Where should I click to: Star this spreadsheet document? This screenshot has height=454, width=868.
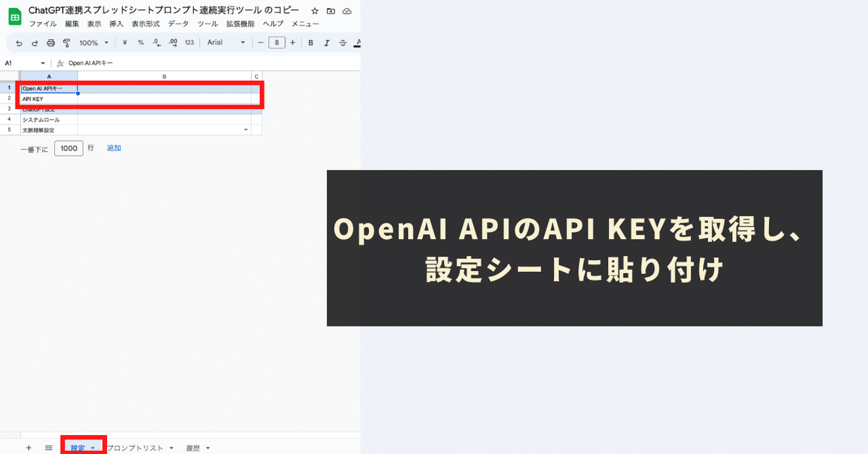315,12
